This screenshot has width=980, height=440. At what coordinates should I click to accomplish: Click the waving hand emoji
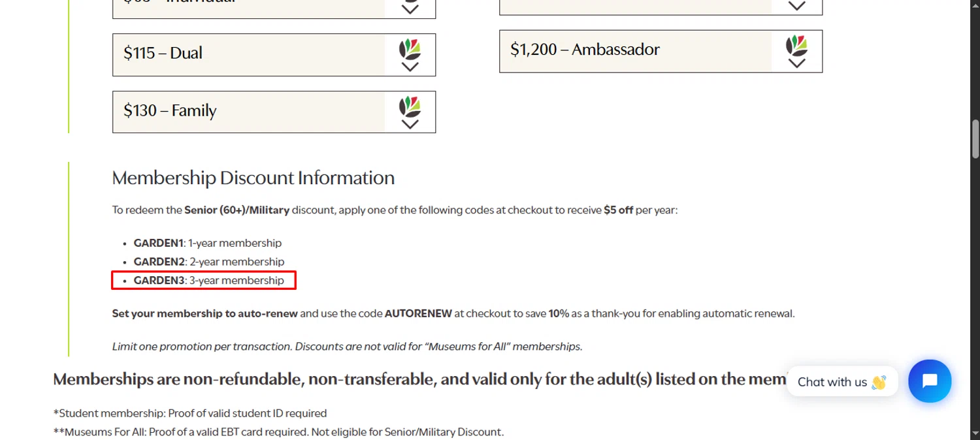pos(879,382)
